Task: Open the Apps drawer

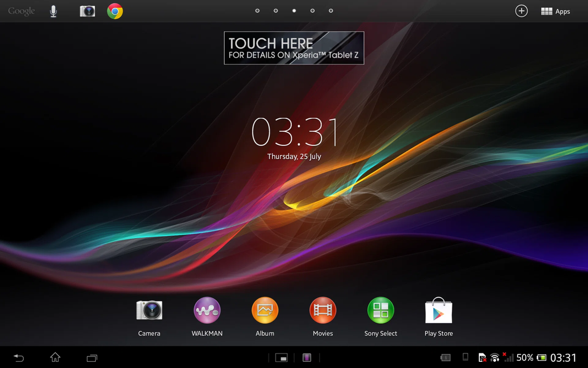Action: pos(555,11)
